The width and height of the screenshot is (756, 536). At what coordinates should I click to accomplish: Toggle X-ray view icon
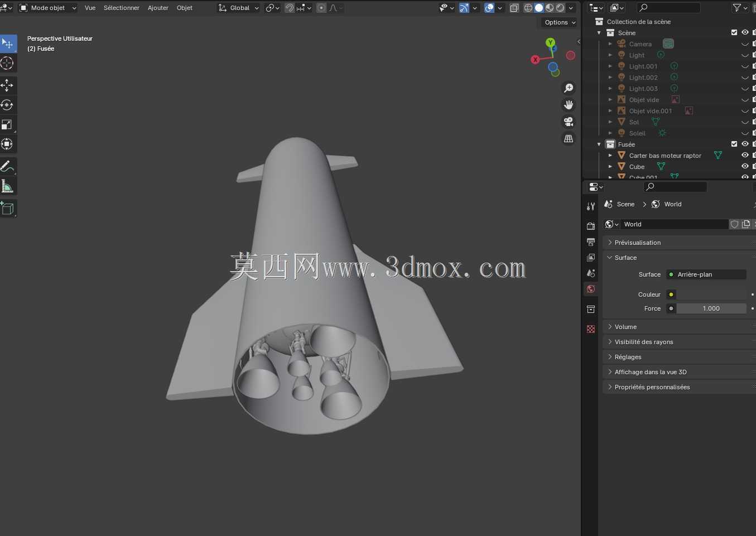pos(514,8)
